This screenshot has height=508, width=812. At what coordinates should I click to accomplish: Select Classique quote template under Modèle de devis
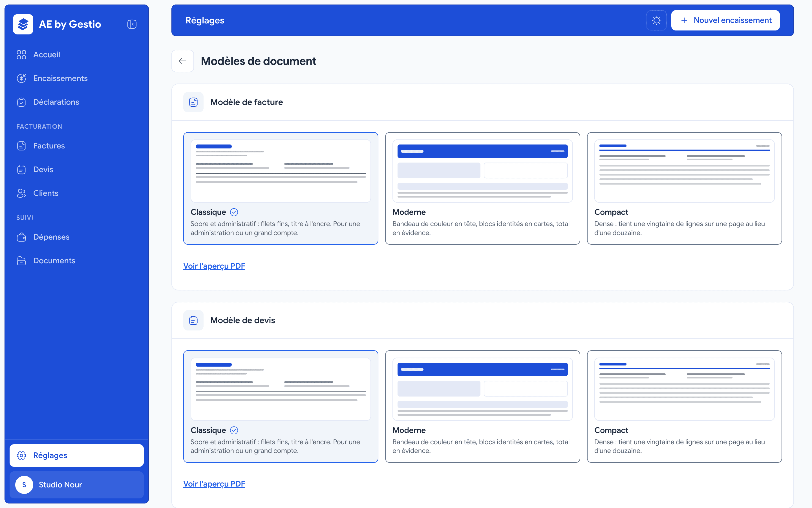281,406
